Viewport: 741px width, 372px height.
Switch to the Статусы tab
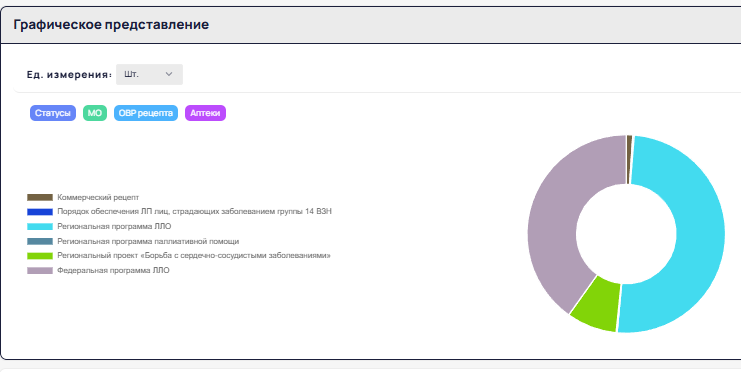click(53, 113)
